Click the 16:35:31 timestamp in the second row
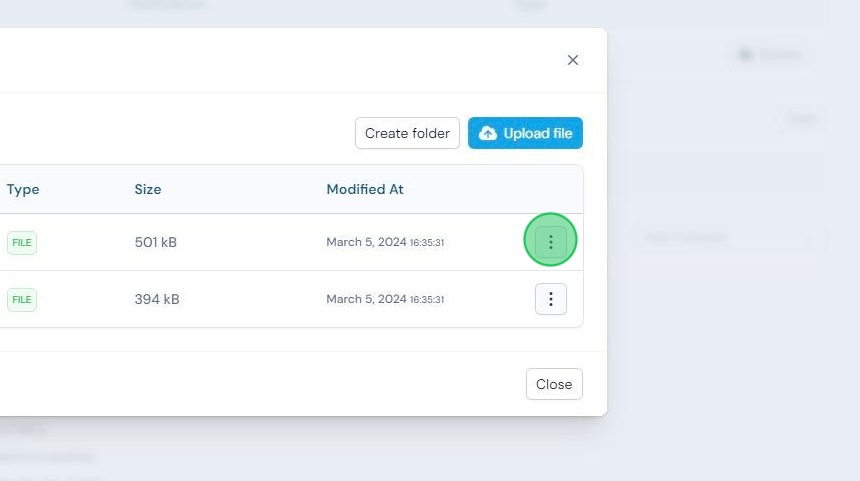 point(427,299)
